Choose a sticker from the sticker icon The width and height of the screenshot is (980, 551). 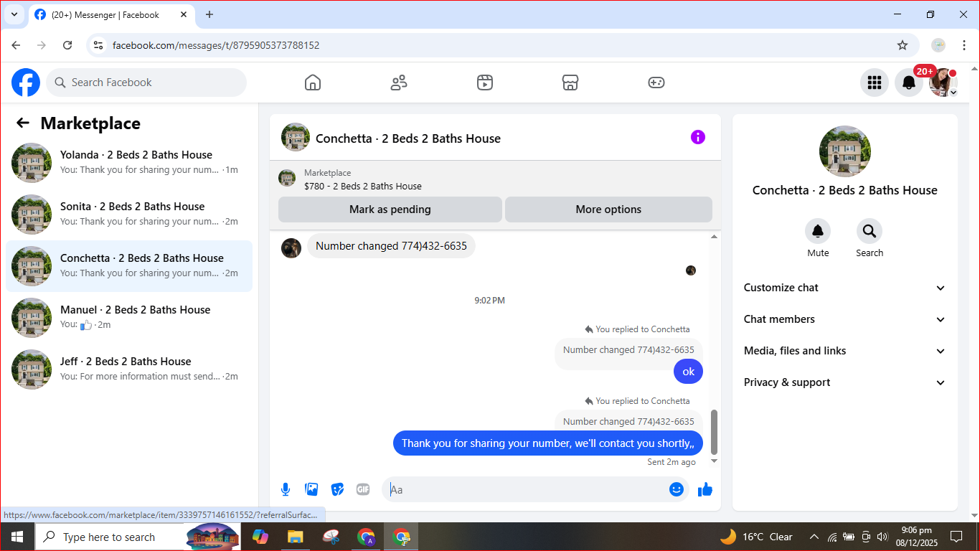coord(337,489)
